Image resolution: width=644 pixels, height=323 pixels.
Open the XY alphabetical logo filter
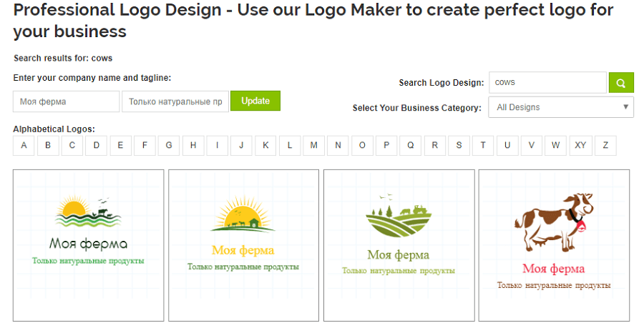(580, 145)
